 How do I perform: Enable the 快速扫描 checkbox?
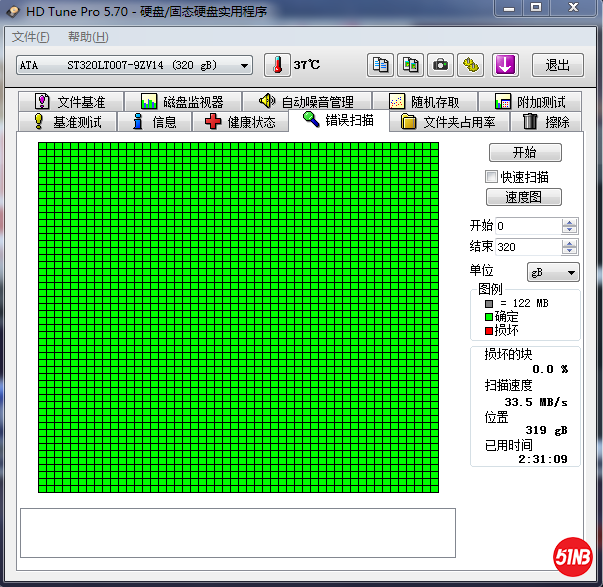(x=491, y=177)
